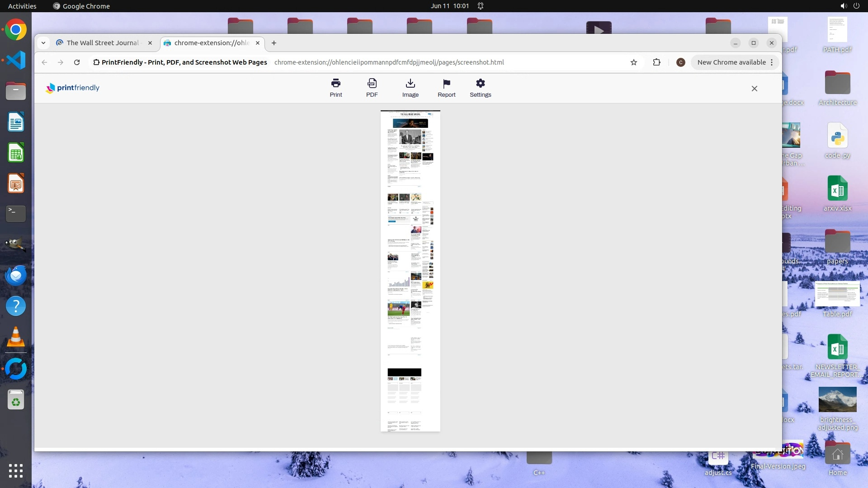Click the Chrome profile avatar
868x488 pixels.
click(680, 62)
